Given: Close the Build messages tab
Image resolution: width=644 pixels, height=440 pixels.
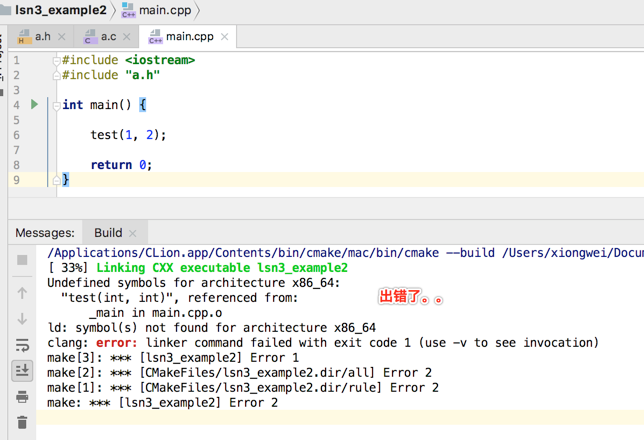Looking at the screenshot, I should point(133,233).
